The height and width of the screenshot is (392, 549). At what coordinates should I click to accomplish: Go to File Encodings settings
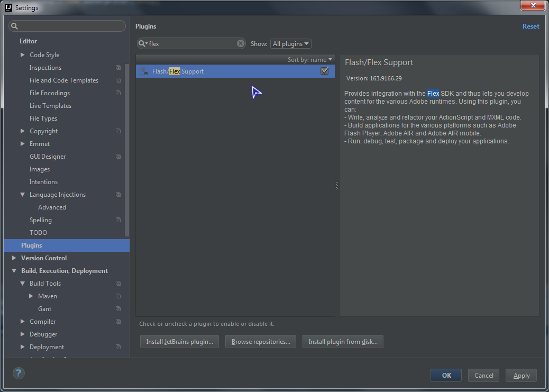pos(50,93)
